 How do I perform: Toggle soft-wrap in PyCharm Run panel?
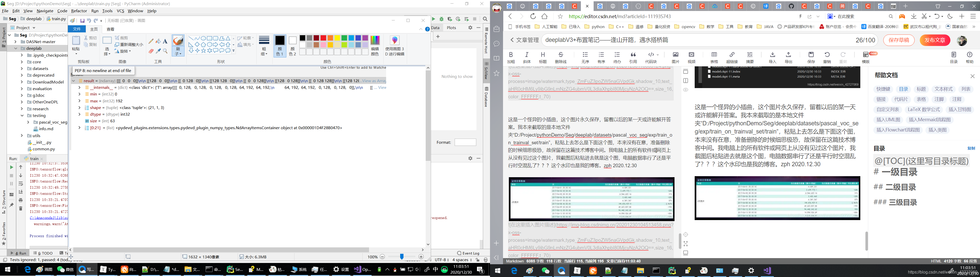(20, 183)
